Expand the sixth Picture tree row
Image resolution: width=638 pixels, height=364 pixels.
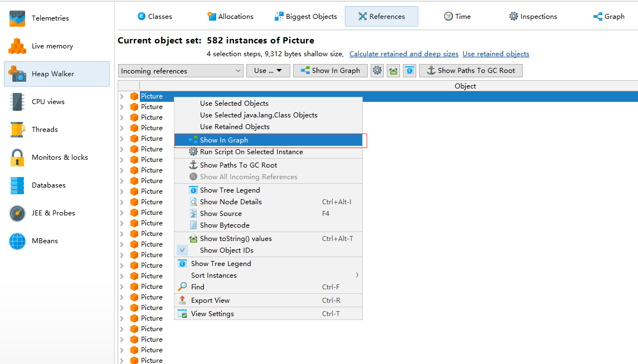(121, 149)
